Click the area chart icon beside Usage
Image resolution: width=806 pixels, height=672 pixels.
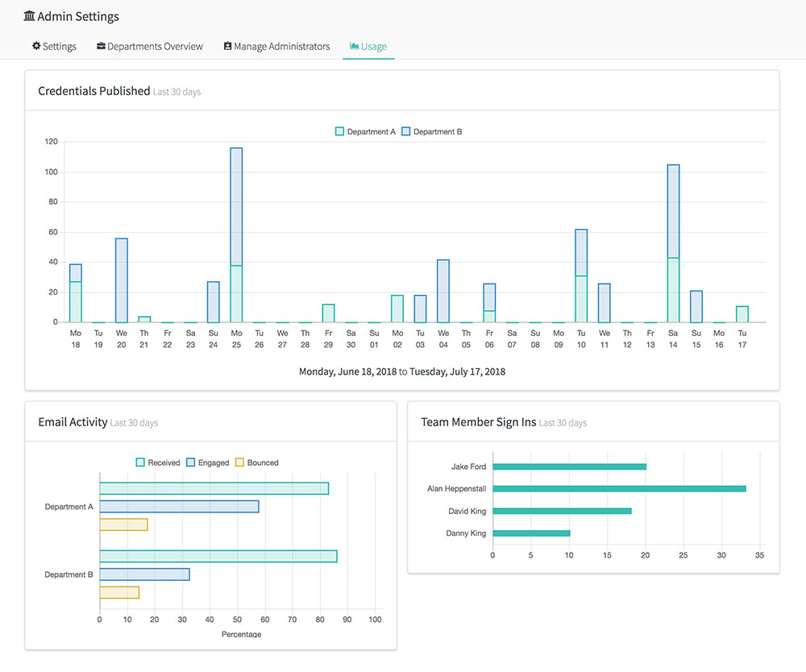pos(354,47)
